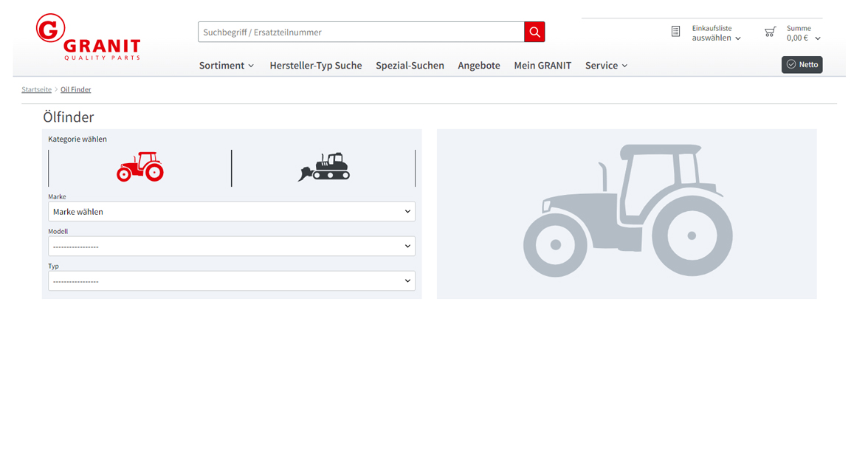Image resolution: width=868 pixels, height=451 pixels.
Task: Expand the Sortiment menu
Action: pyautogui.click(x=226, y=66)
